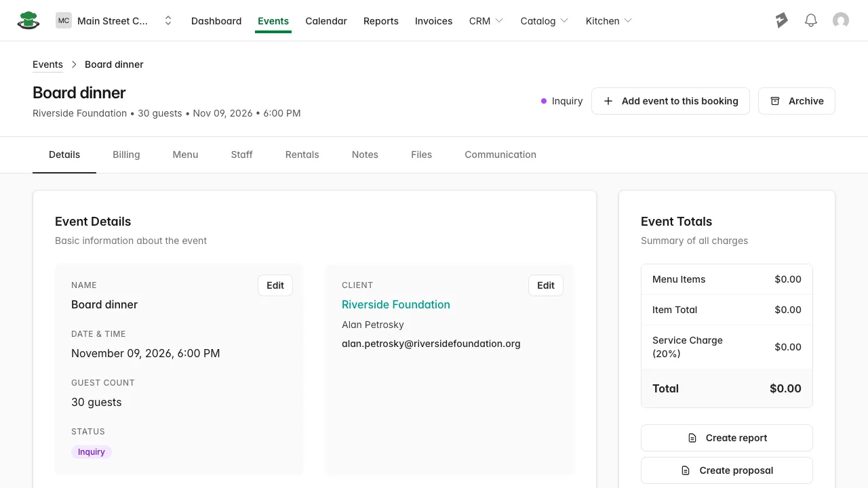868x488 pixels.
Task: Click the Alan Petrosky contact name
Action: 373,325
